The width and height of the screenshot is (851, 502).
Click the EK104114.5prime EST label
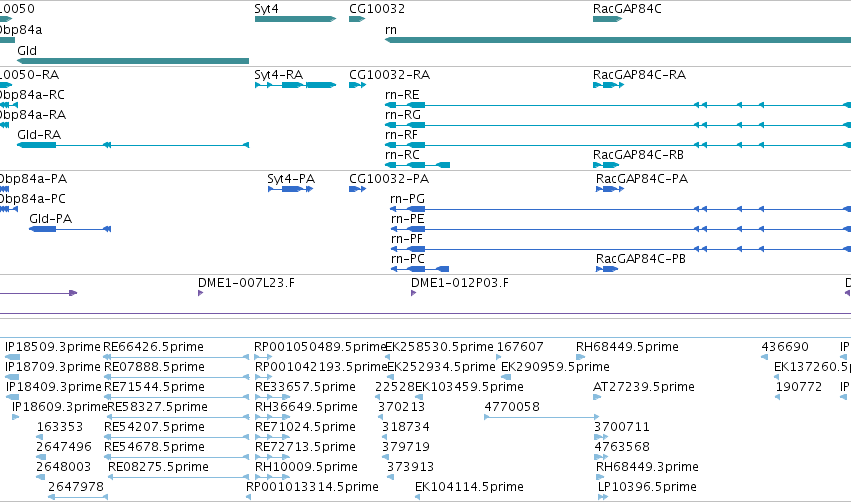469,487
